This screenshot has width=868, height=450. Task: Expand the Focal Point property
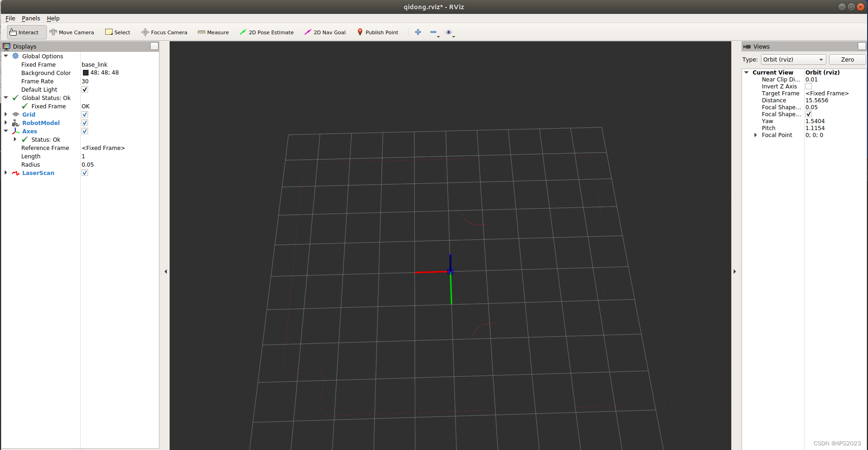click(x=756, y=135)
